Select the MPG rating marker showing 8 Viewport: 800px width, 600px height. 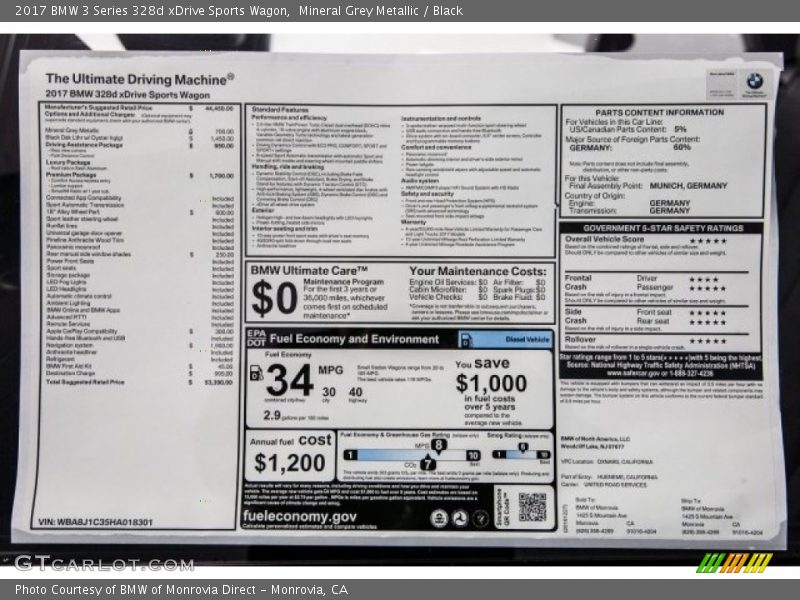pos(438,446)
